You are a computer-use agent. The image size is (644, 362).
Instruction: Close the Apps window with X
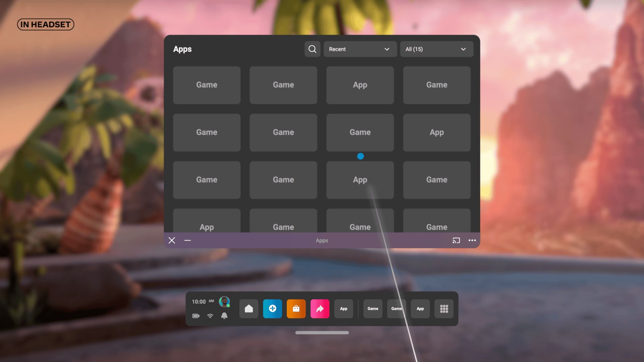tap(172, 240)
